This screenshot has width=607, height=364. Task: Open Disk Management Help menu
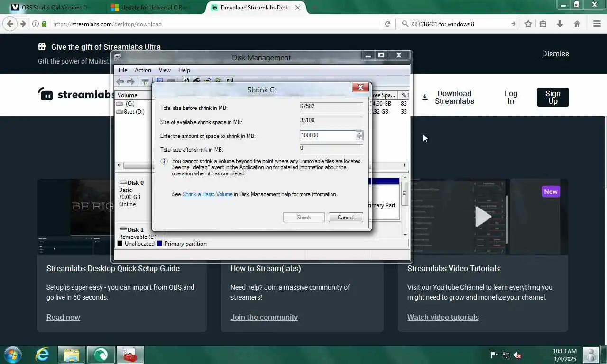tap(184, 70)
